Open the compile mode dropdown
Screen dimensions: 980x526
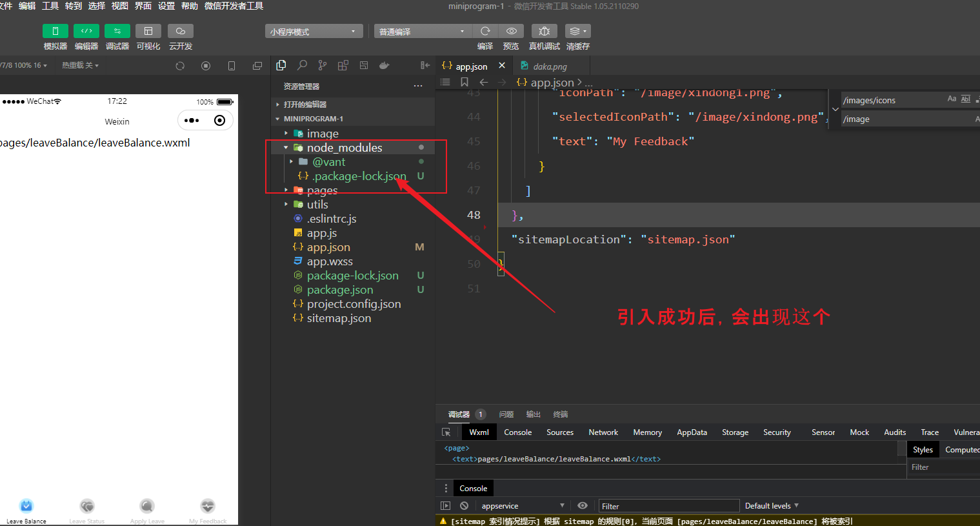point(423,31)
